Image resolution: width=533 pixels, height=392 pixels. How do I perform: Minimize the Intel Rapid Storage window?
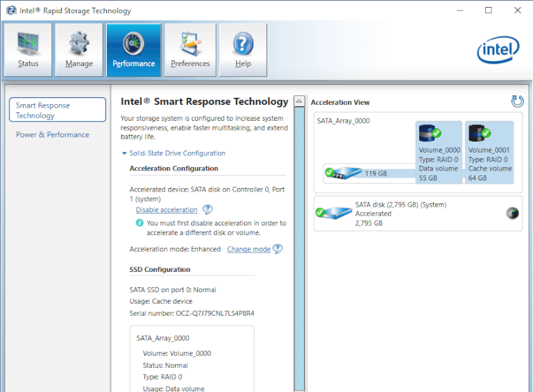(459, 10)
